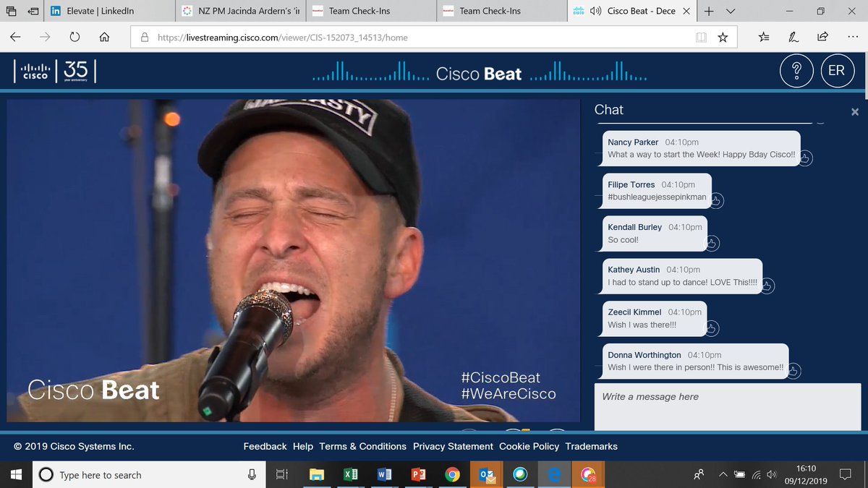Open Outlook from taskbar
Screen dimensions: 868x488
tap(487, 475)
